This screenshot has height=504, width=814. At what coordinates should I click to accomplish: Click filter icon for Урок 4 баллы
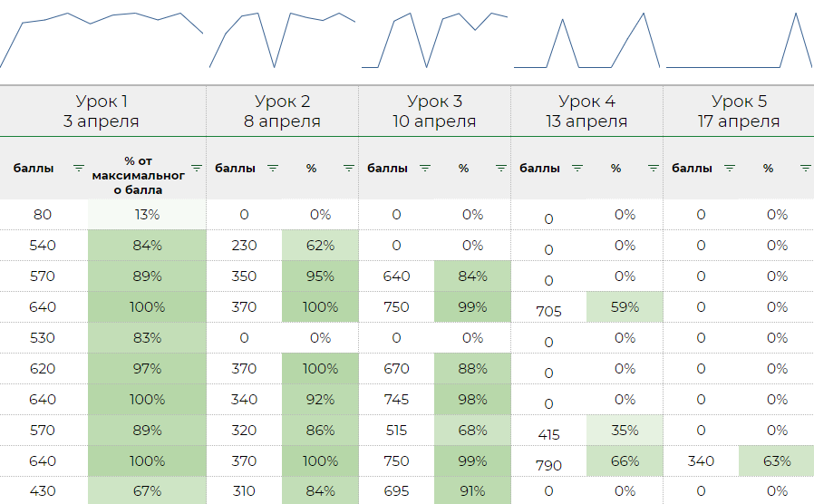click(x=577, y=168)
